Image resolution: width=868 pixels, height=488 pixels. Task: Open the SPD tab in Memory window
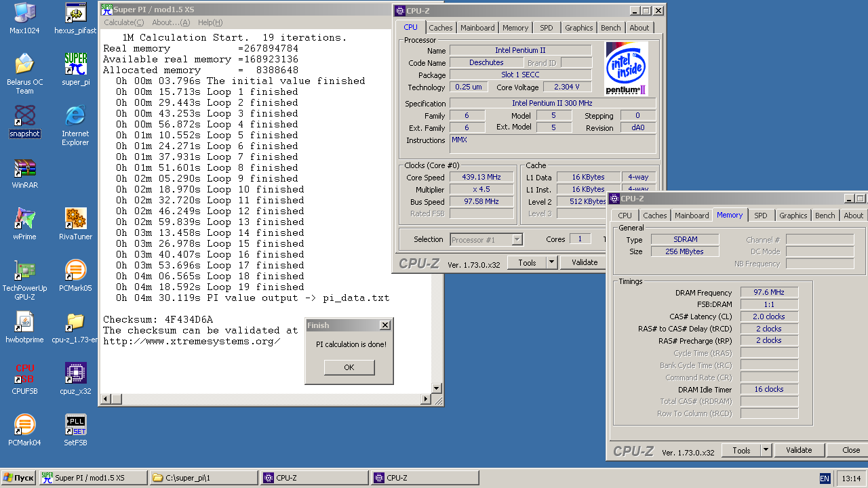pos(761,216)
